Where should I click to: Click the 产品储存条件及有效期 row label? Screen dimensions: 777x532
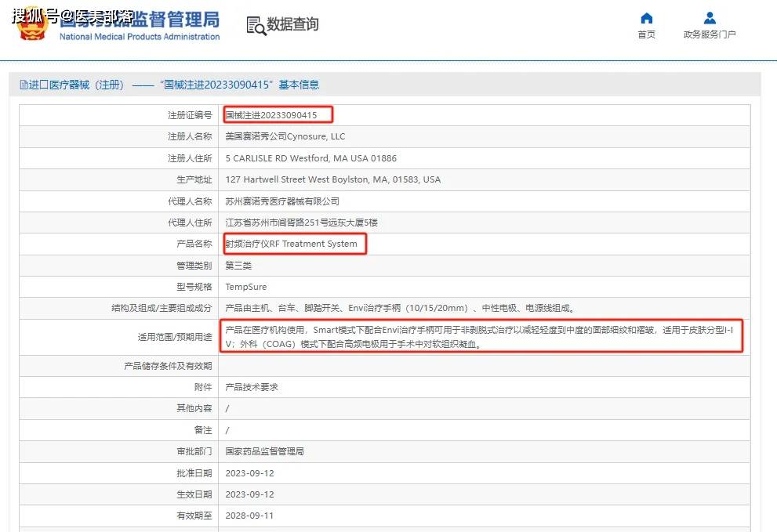tap(168, 366)
